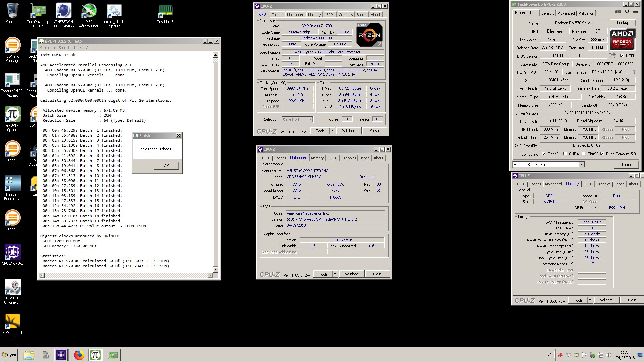This screenshot has height=362, width=644.
Task: Open the Recycle Bin desktop icon
Action: click(x=12, y=14)
